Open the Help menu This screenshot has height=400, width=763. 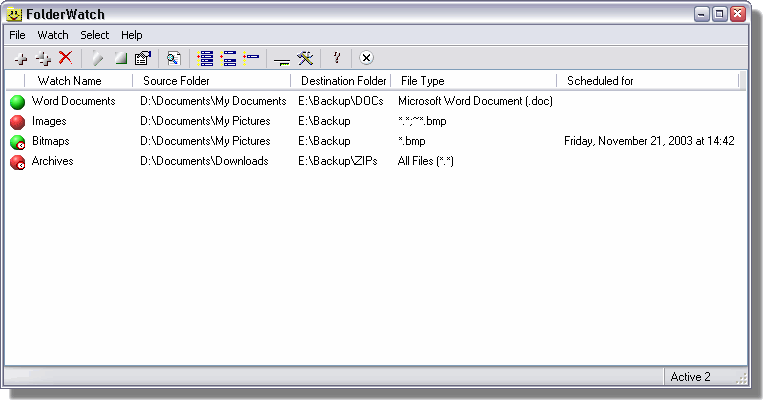point(132,35)
